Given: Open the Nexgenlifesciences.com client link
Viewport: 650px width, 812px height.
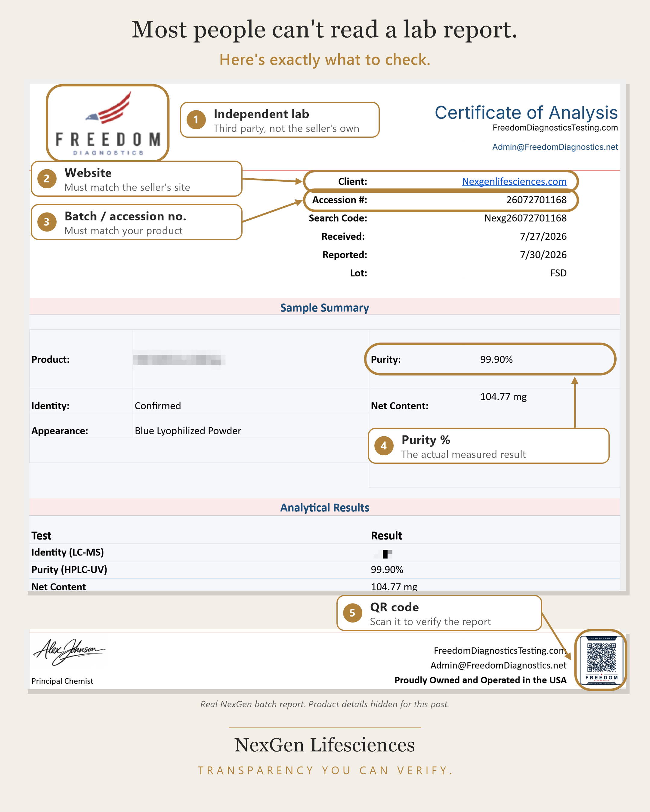Looking at the screenshot, I should (x=514, y=182).
